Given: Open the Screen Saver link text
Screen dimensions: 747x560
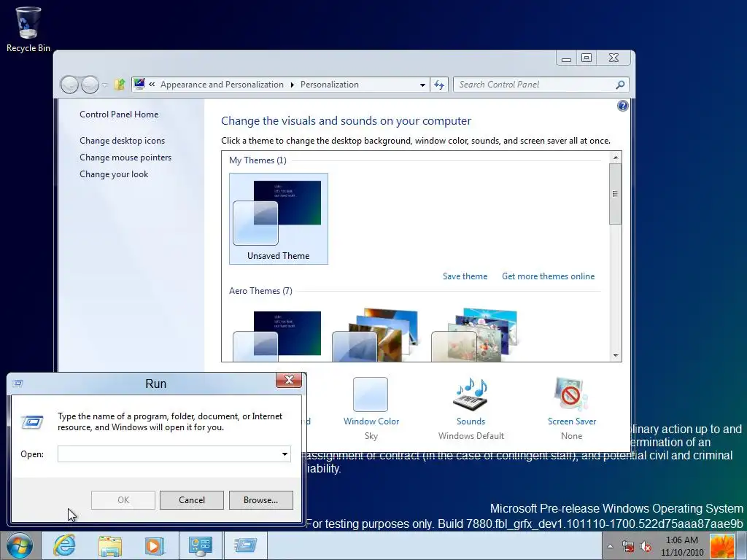Looking at the screenshot, I should tap(572, 421).
